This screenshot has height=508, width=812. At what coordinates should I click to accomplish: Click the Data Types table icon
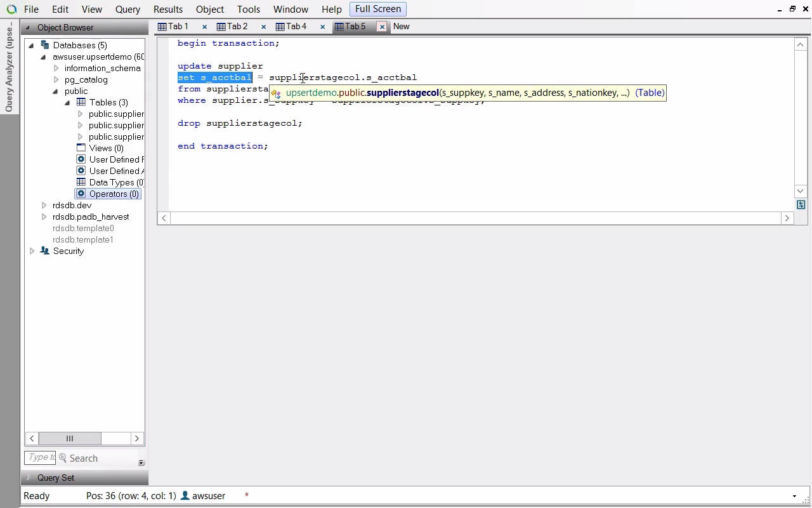(x=81, y=182)
